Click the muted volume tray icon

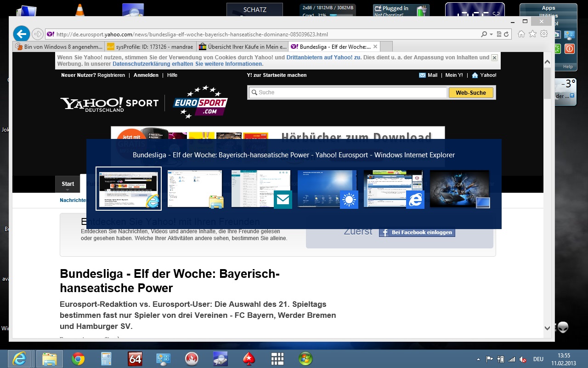click(x=523, y=359)
